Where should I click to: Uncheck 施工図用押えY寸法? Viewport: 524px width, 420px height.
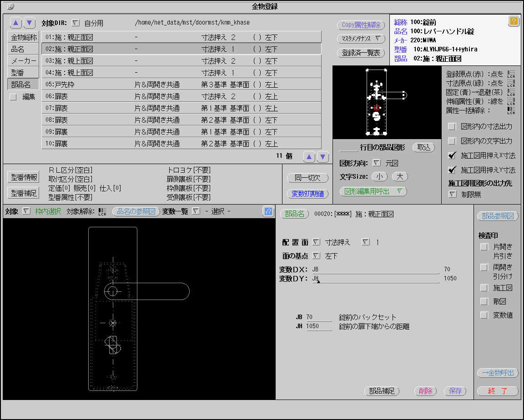(452, 170)
